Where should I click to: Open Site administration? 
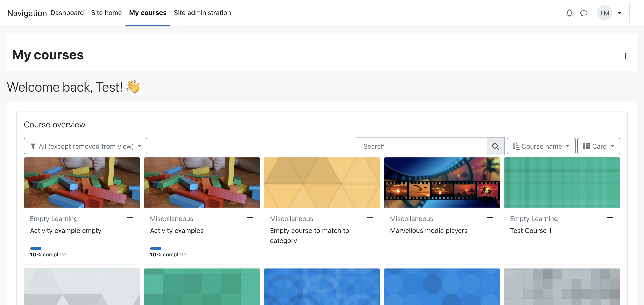[202, 13]
